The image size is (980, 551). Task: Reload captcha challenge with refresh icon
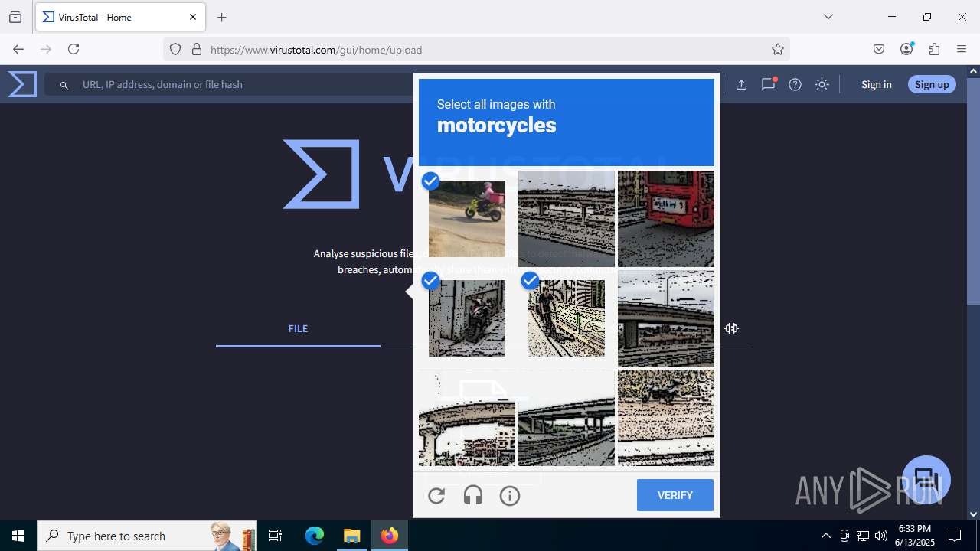[436, 496]
